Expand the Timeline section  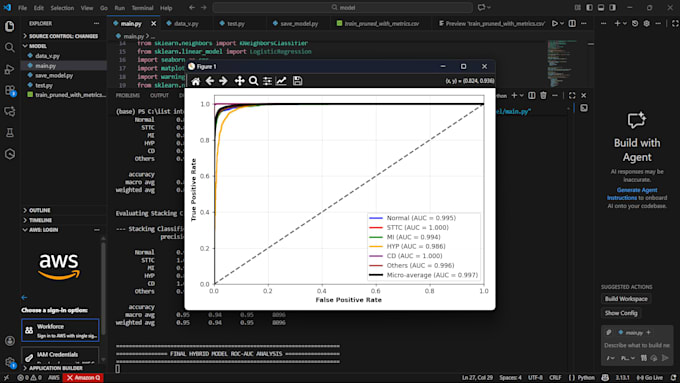tap(63, 220)
